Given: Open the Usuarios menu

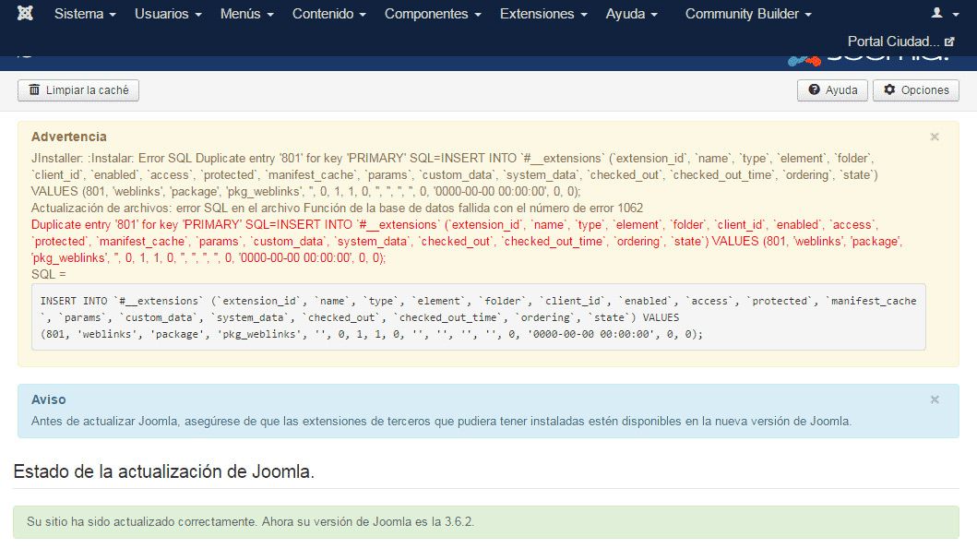Looking at the screenshot, I should coord(168,14).
